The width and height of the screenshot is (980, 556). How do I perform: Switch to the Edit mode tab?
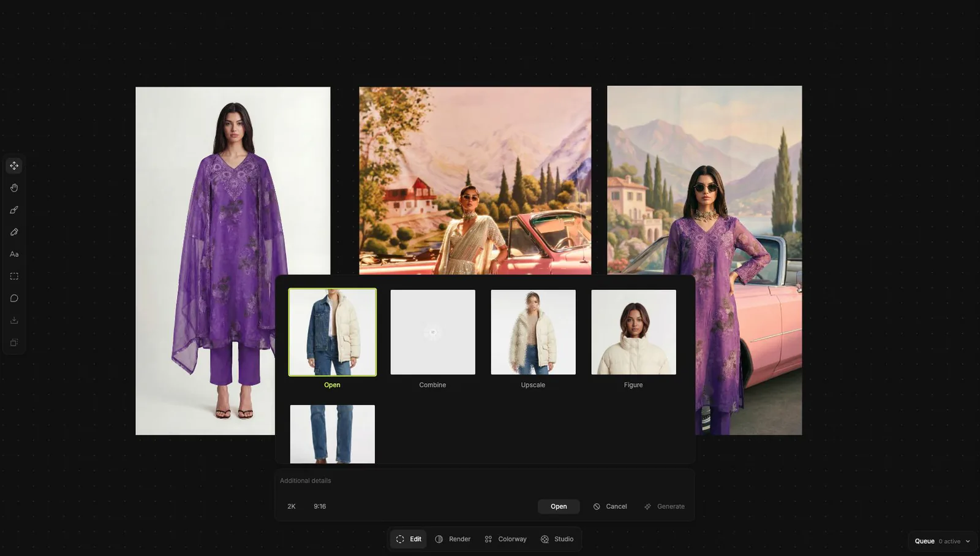(409, 539)
